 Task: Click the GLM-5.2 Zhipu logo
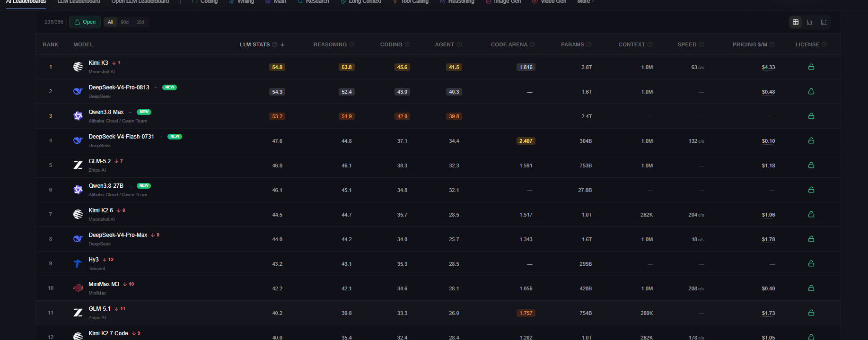pos(78,165)
